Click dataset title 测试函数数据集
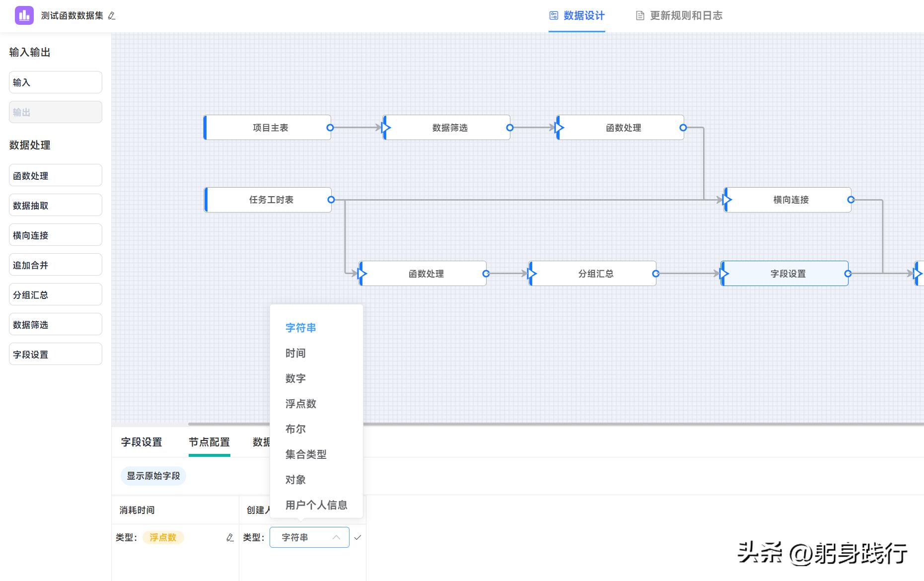The image size is (924, 581). pyautogui.click(x=72, y=16)
